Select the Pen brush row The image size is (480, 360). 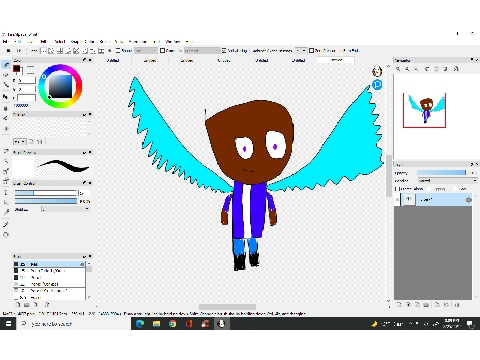(x=49, y=264)
